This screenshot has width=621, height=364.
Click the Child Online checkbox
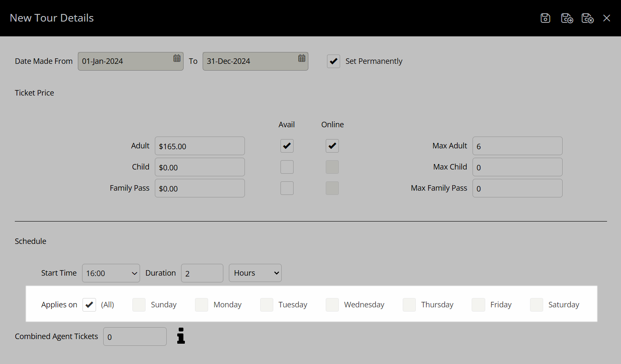point(332,167)
